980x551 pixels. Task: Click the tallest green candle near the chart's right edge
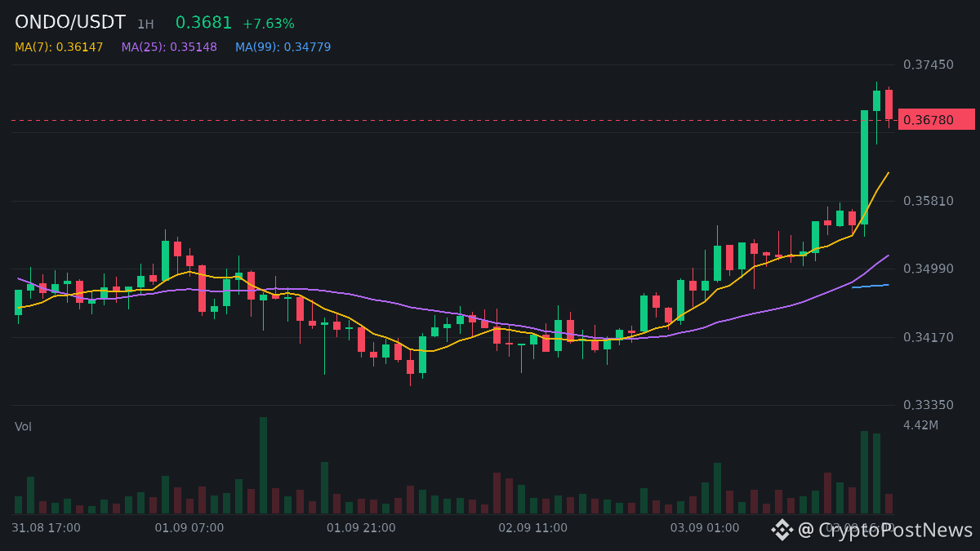point(864,167)
